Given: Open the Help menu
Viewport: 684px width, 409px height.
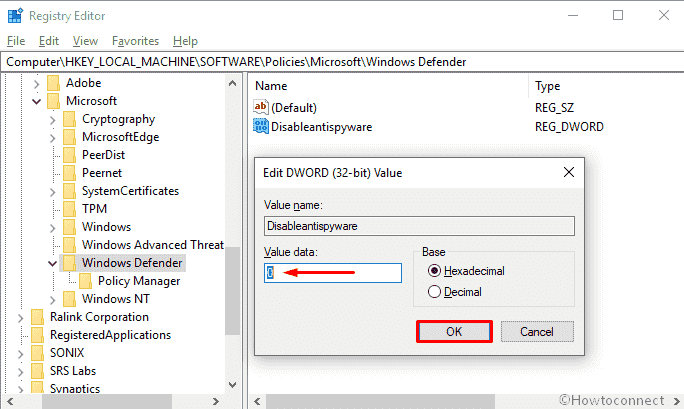Looking at the screenshot, I should (x=185, y=41).
